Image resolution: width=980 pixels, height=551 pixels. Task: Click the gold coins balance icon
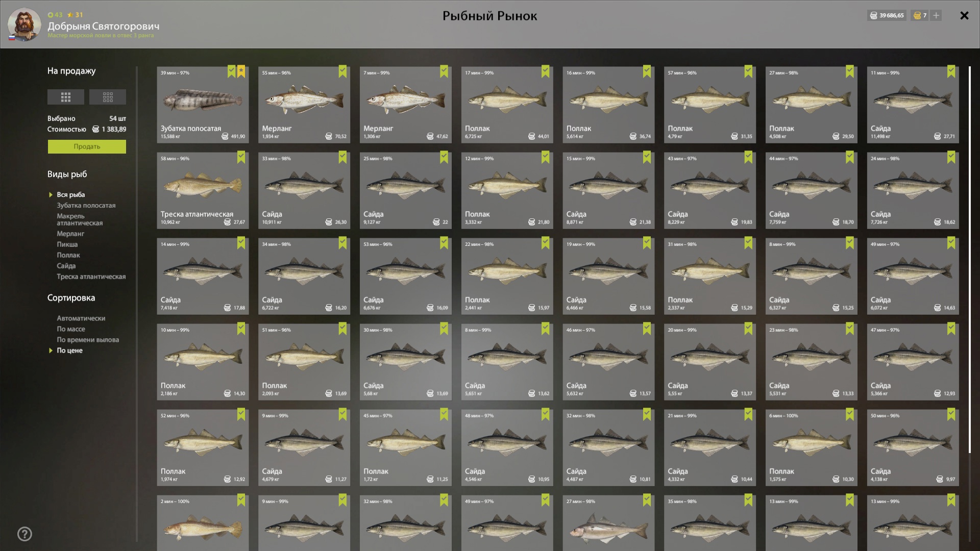(x=917, y=15)
